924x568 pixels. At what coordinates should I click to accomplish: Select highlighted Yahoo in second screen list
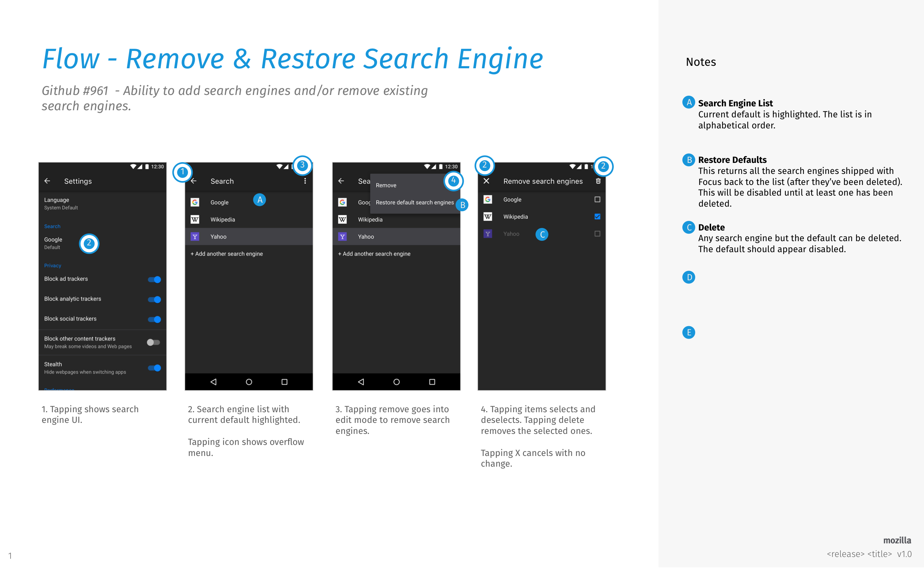(x=249, y=237)
